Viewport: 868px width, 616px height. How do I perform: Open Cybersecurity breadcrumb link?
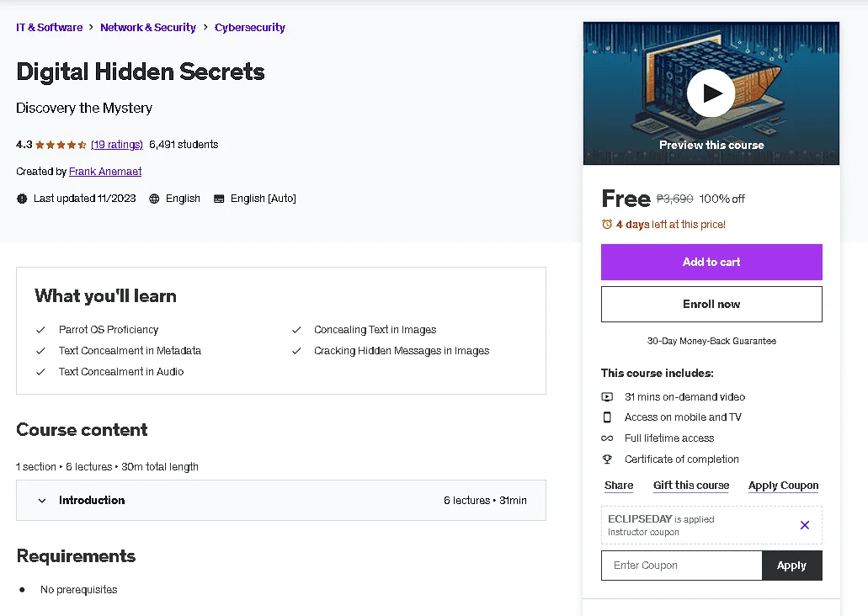[x=250, y=27]
